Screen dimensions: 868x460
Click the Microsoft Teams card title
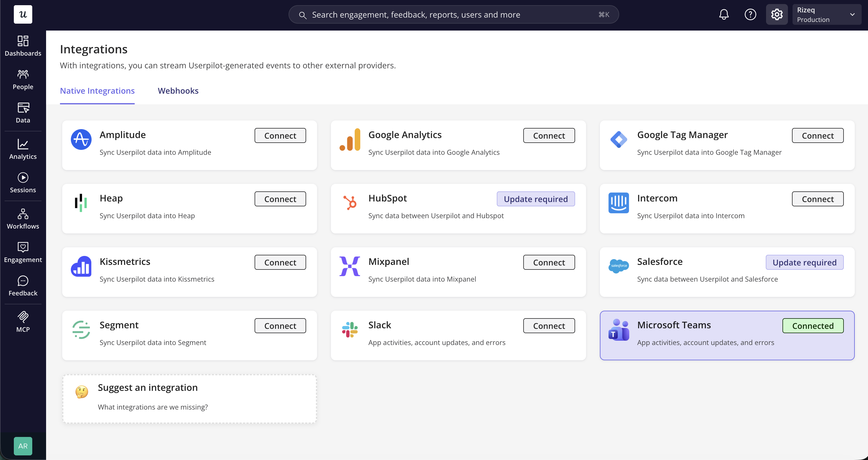click(x=674, y=325)
